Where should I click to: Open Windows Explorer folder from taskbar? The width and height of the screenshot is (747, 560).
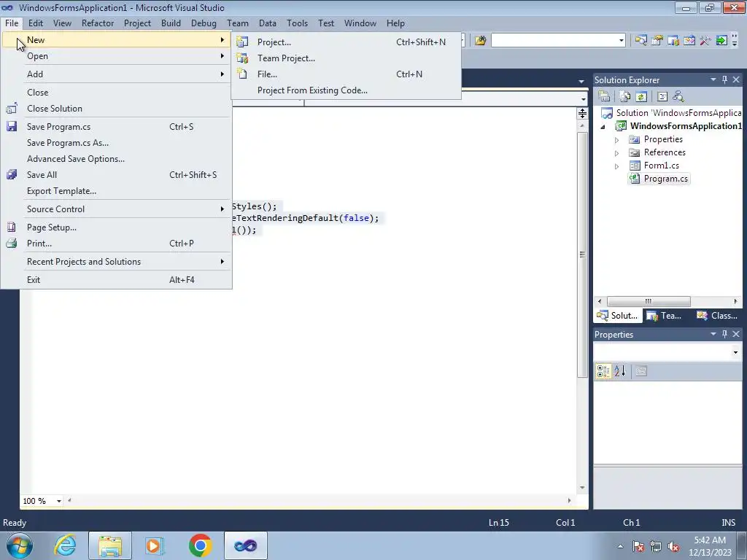tap(110, 545)
